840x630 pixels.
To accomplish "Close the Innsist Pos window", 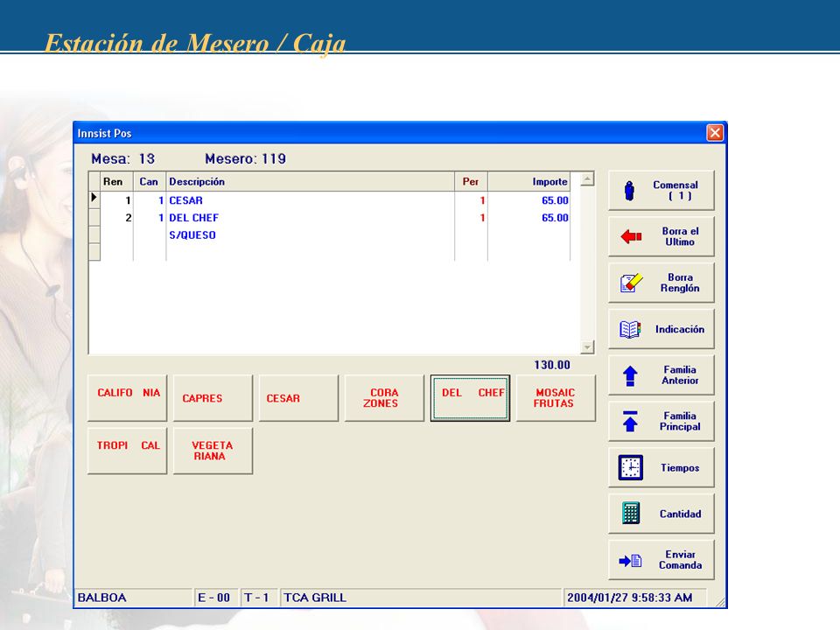I will (x=715, y=132).
